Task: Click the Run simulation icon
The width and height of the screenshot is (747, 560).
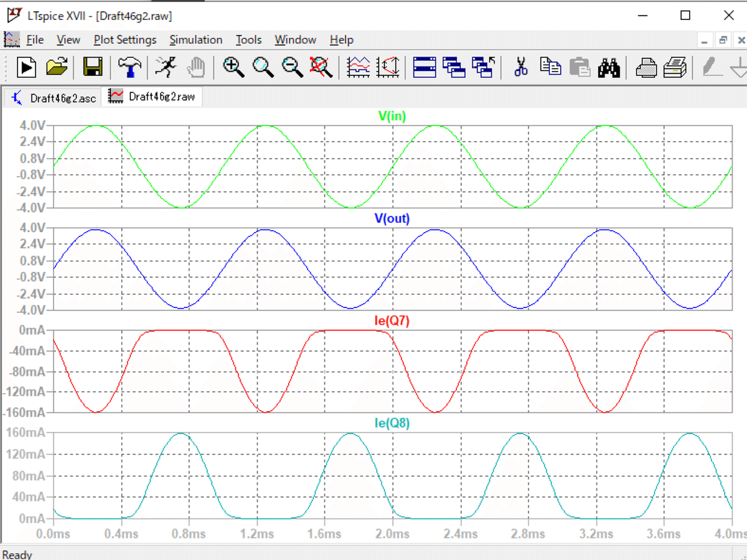Action: 27,67
